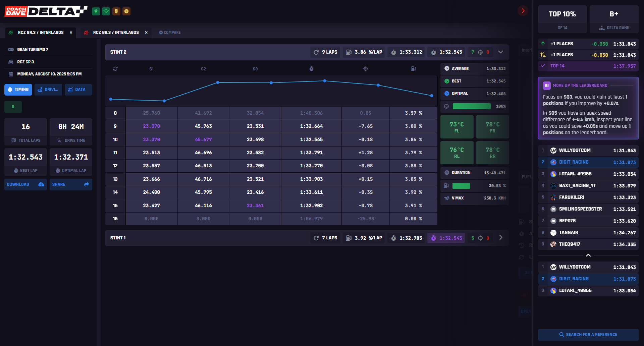Click the rear left tyre temperature 76°C tile
Screen dimensions: 644x346
[457, 153]
